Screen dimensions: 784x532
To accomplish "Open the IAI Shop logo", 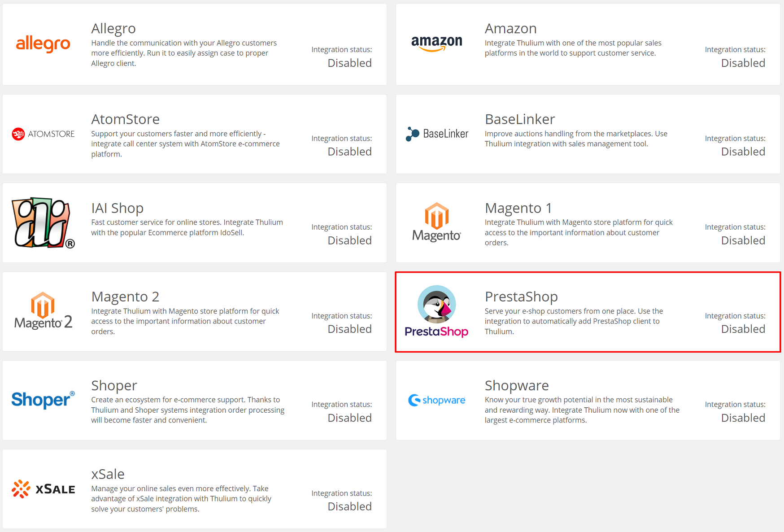I will pos(43,223).
